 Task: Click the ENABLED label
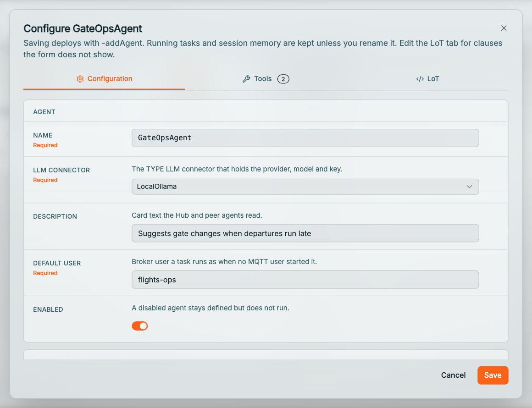(48, 309)
